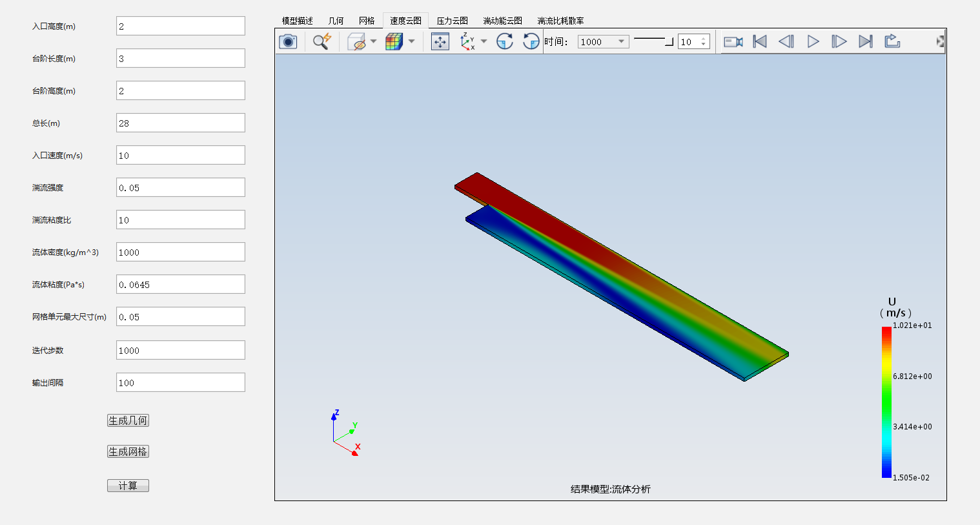Open the 湍流比耗散率 tab
The image size is (980, 525).
[x=560, y=21]
